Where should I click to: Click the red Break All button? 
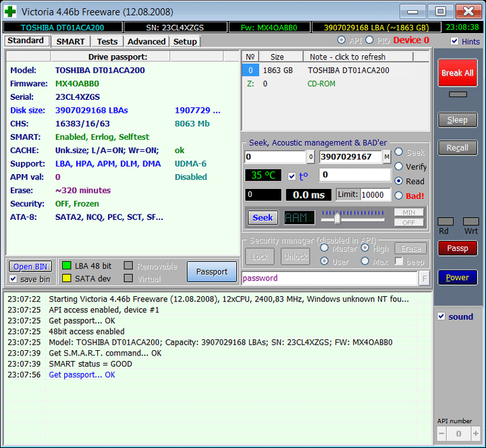click(458, 73)
